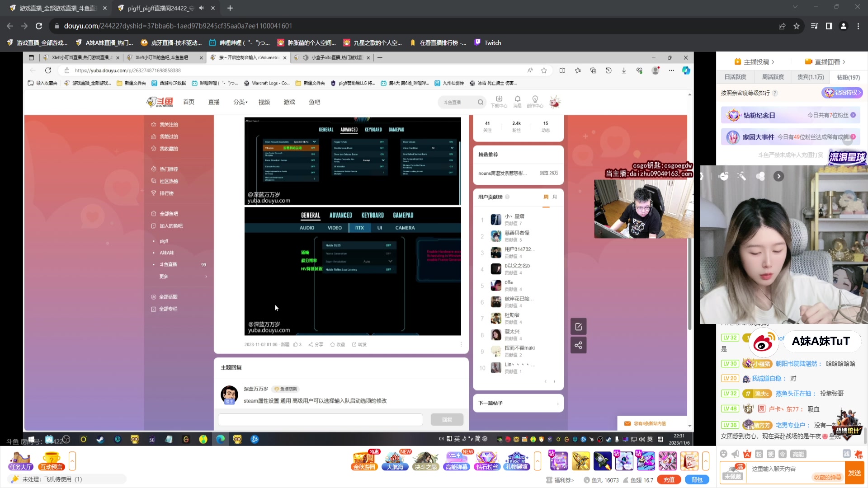The height and width of the screenshot is (488, 868).
Task: Switch to the 贵宾(1.1万) tab
Action: (x=811, y=77)
